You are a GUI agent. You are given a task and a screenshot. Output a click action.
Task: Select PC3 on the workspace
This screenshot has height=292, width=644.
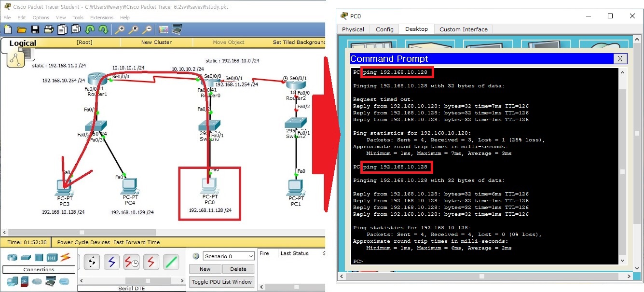(65, 187)
